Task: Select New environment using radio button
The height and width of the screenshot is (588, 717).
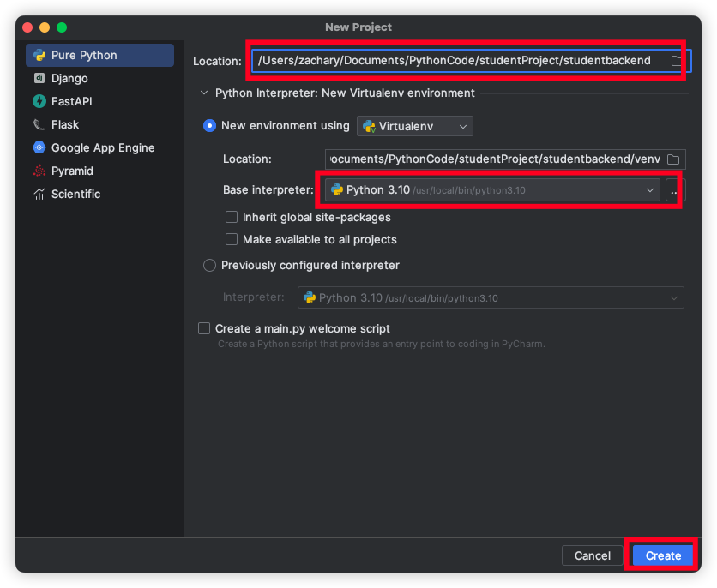Action: (209, 126)
